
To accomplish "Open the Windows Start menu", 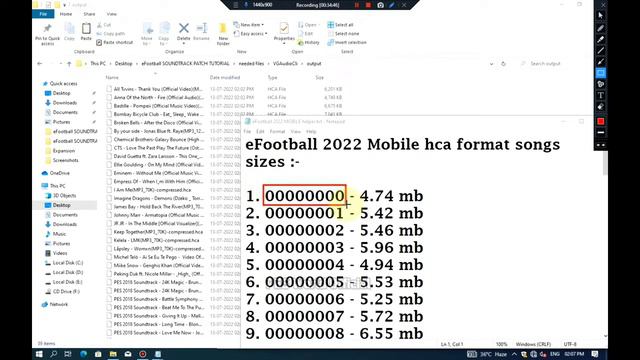I will point(39,354).
